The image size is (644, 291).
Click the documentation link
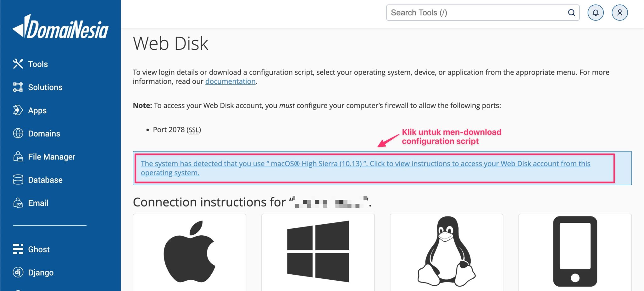(x=230, y=81)
